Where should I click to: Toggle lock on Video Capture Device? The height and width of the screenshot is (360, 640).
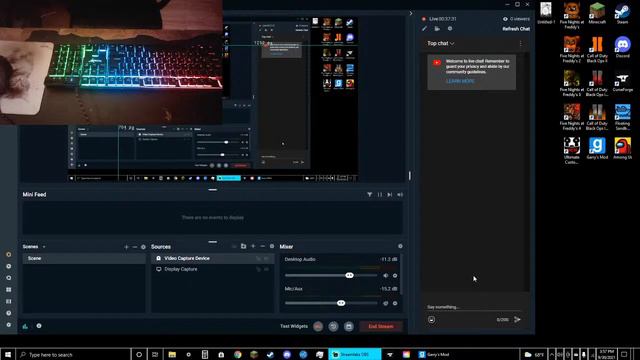[x=258, y=258]
